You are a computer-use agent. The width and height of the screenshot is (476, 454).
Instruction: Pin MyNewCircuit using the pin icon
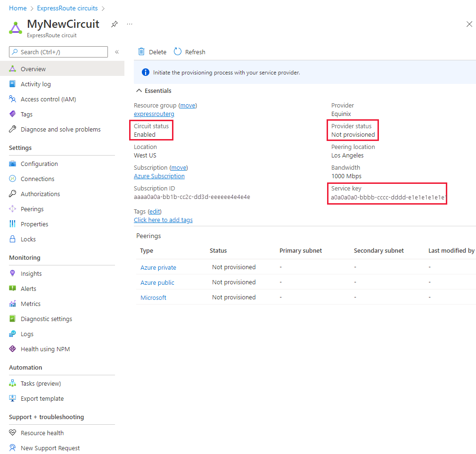pos(115,24)
